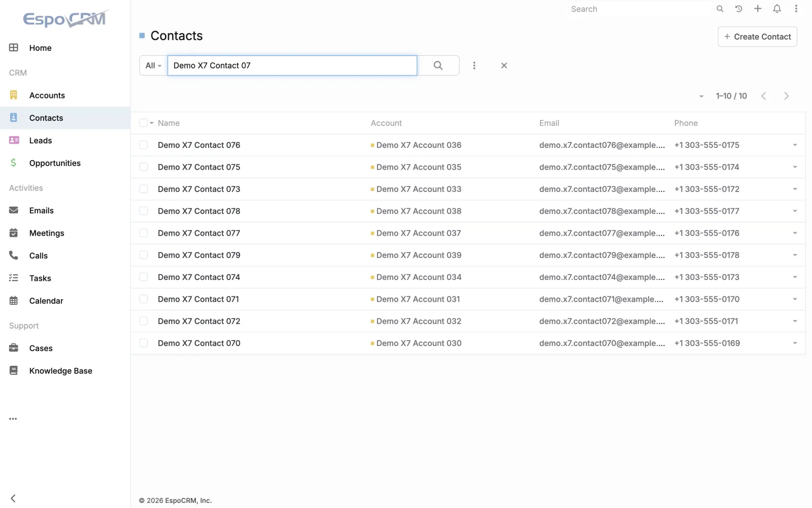This screenshot has width=812, height=508.
Task: Open the All filter dropdown
Action: [153, 66]
